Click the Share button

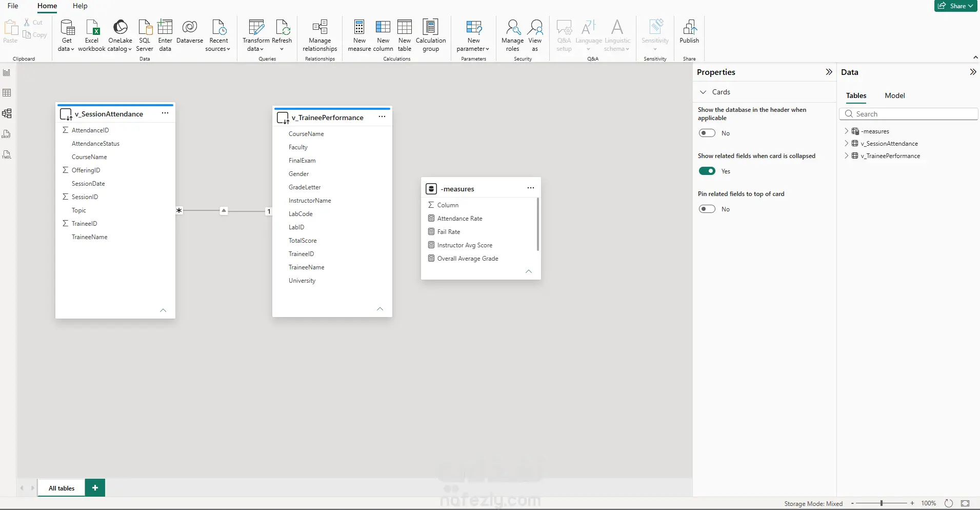click(956, 6)
